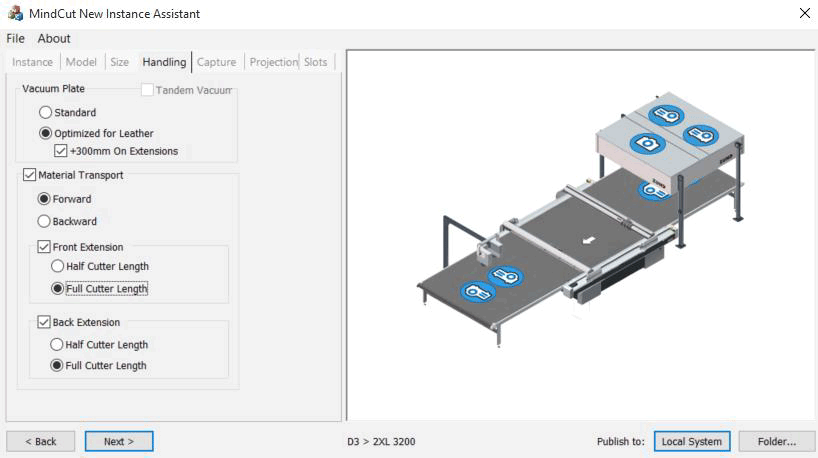This screenshot has width=818, height=458.
Task: Select Backward material transport
Action: [44, 221]
